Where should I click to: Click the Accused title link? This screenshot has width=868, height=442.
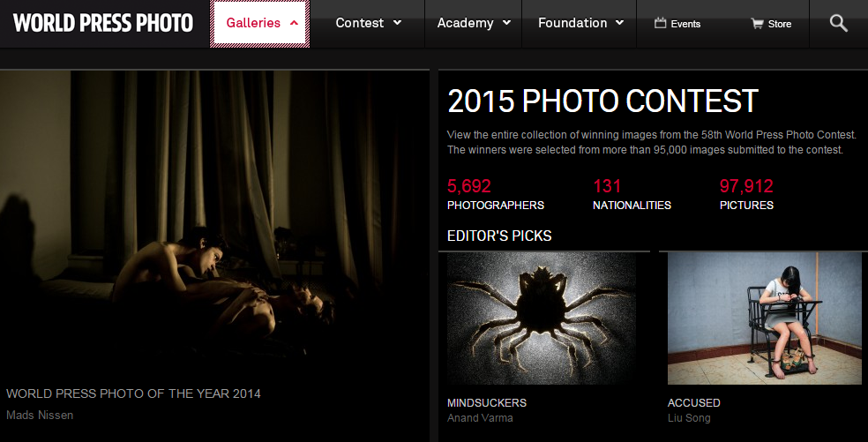693,402
